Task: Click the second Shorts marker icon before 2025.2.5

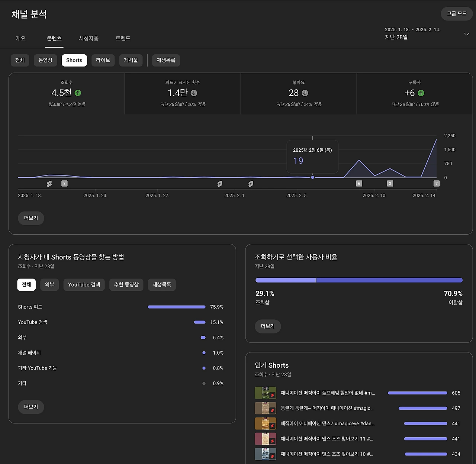Action: coord(251,183)
